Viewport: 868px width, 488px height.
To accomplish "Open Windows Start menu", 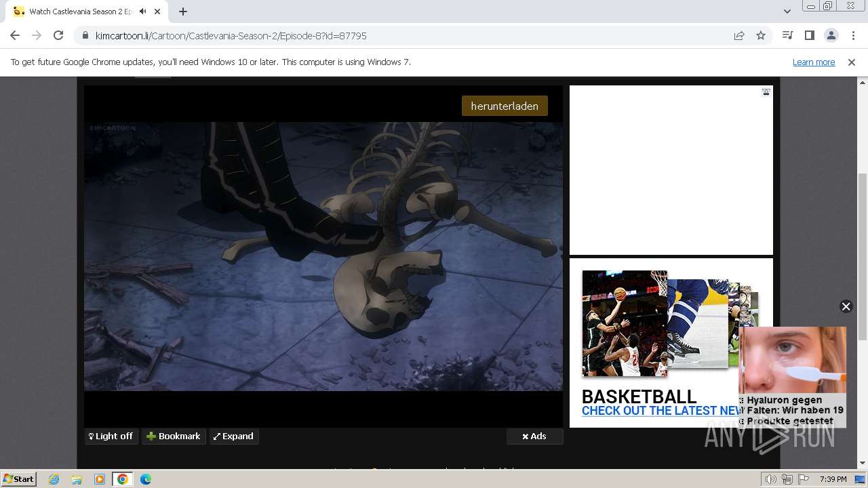I will click(x=18, y=479).
